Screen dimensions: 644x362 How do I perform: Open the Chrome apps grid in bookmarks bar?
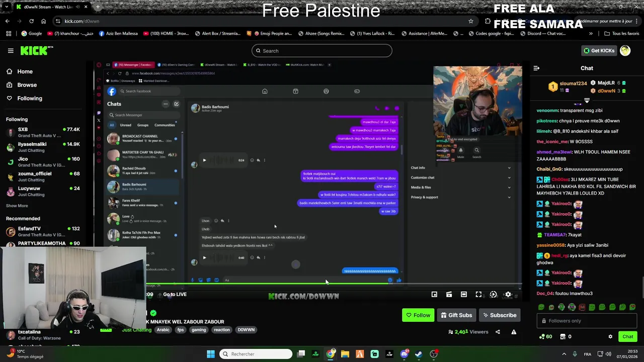9,34
